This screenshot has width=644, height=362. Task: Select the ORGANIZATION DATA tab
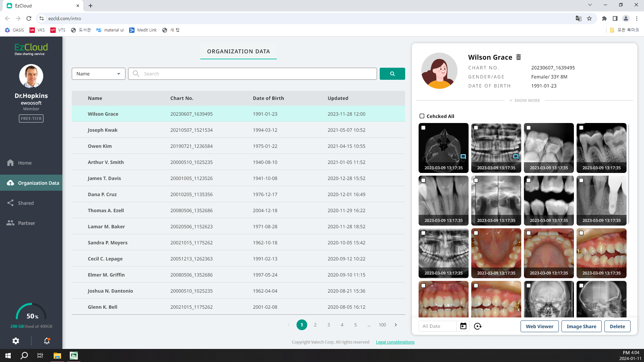(238, 51)
